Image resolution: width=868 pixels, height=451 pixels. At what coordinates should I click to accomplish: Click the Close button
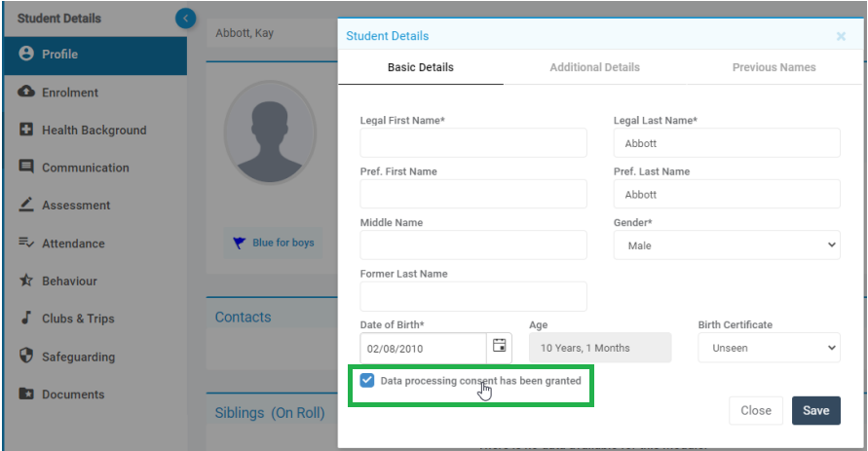click(x=756, y=411)
